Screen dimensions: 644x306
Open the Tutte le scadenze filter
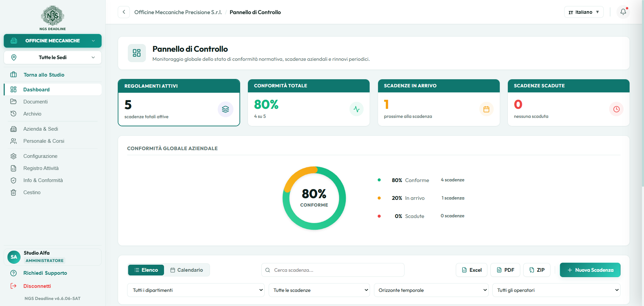click(319, 290)
